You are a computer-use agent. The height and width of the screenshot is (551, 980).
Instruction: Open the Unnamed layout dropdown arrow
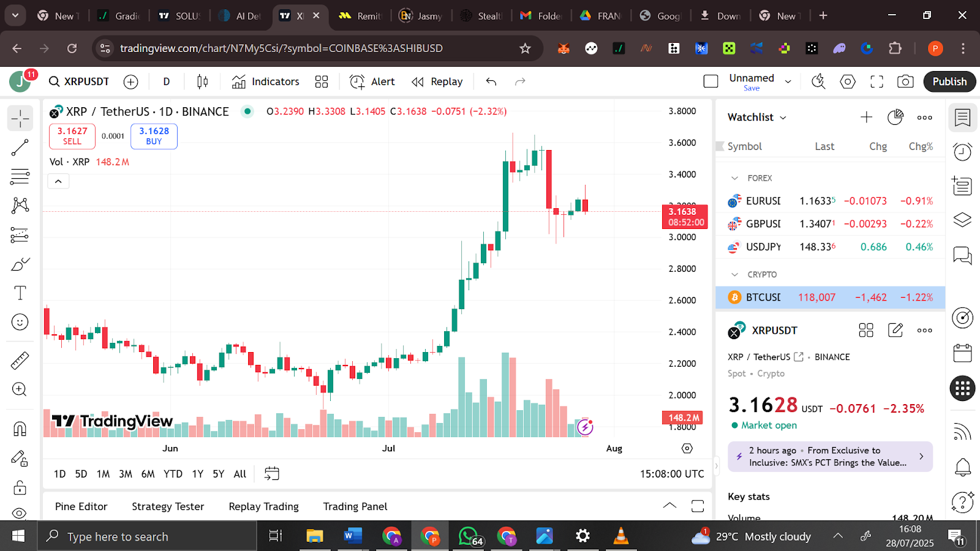pyautogui.click(x=788, y=81)
